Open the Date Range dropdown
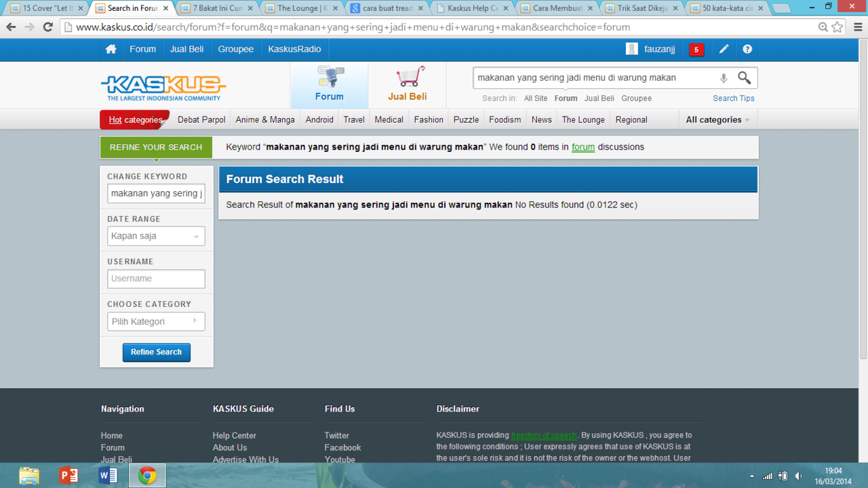Image resolution: width=868 pixels, height=488 pixels. (x=156, y=237)
